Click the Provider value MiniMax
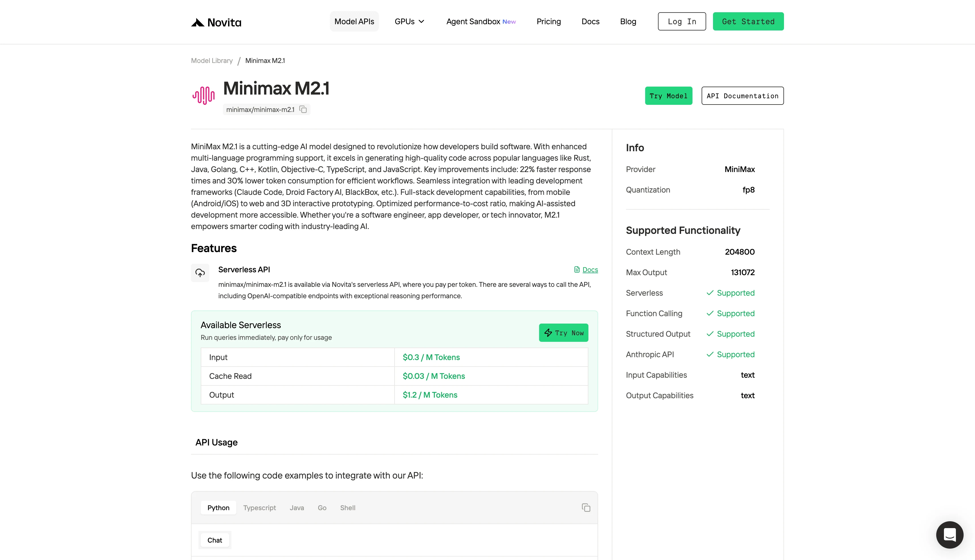 pos(740,169)
